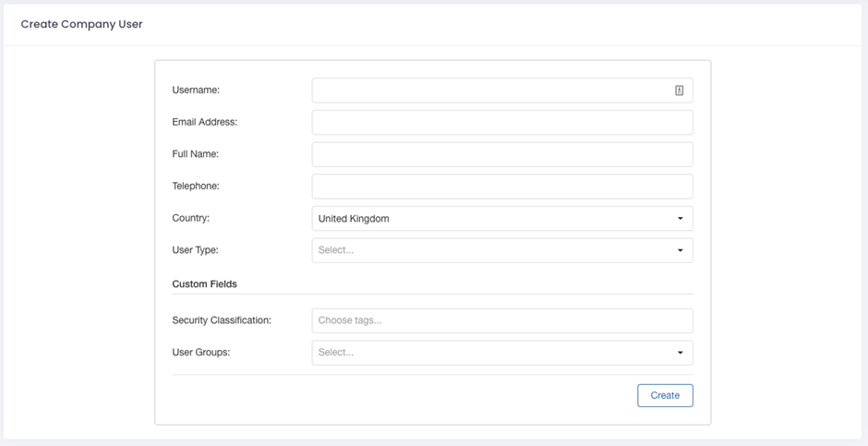The height and width of the screenshot is (446, 868).
Task: Click the Email Address label
Action: pos(205,122)
